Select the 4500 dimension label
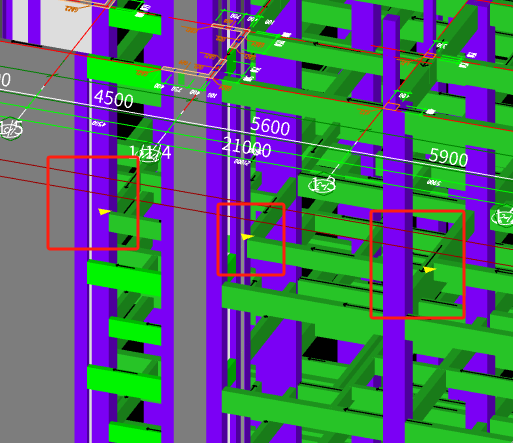 coord(114,99)
